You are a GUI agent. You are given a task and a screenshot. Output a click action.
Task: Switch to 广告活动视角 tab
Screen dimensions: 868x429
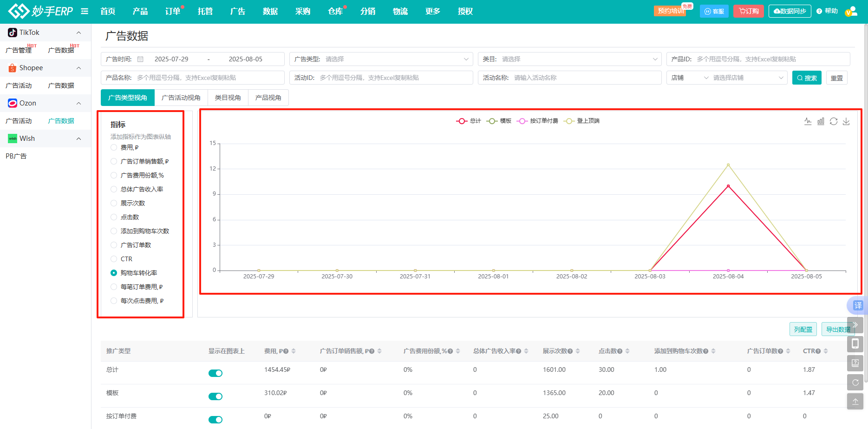coord(181,98)
